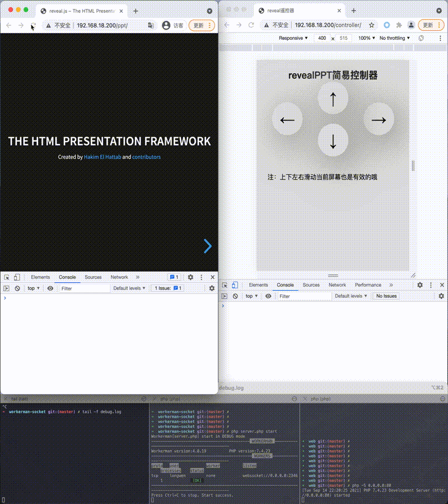Show console sidebar in left DevTools
The image size is (448, 504).
6,288
